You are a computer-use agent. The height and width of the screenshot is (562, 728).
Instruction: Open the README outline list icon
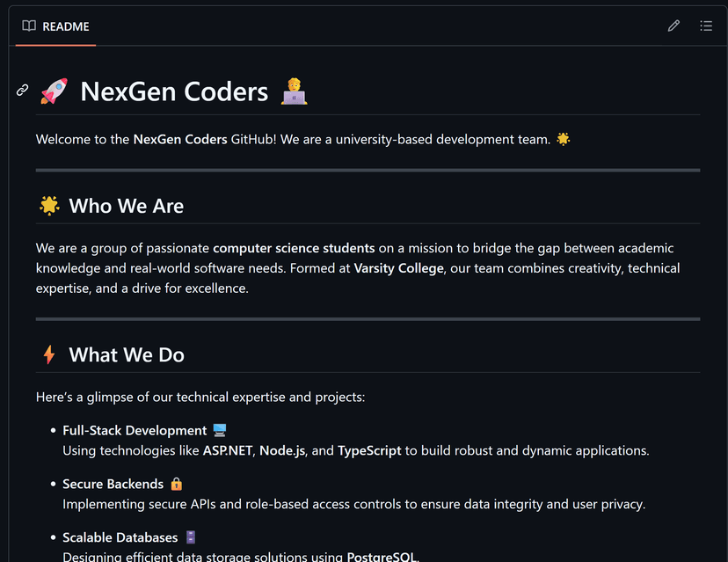coord(706,26)
